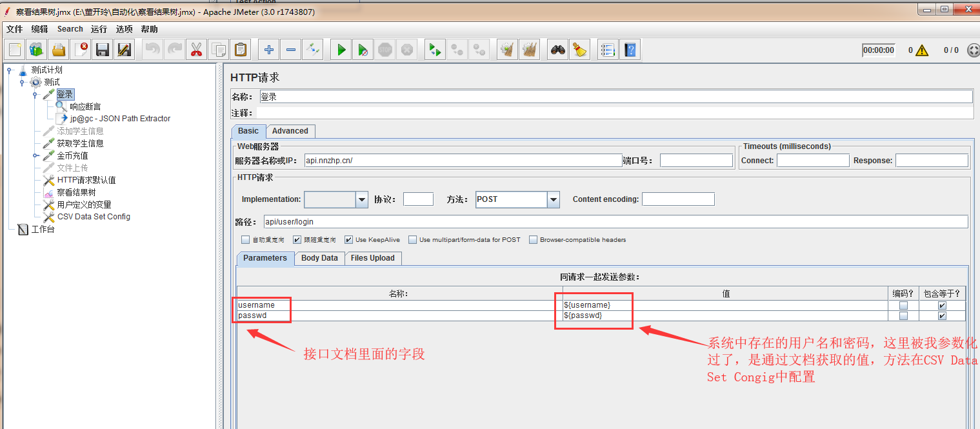Collapse the 测试 thread group node
This screenshot has height=429, width=980.
pyautogui.click(x=23, y=82)
